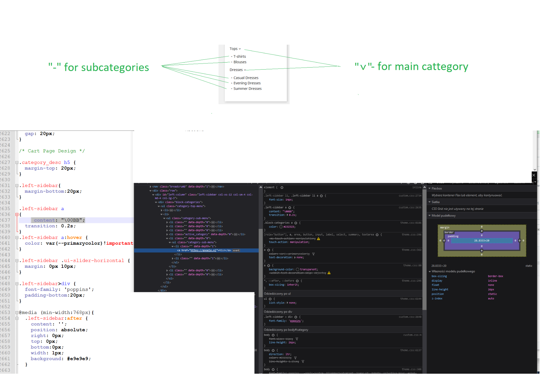Viewport: 541px width, 392px height.
Task: Click the event badge on MILK anchor
Action: coord(236,250)
